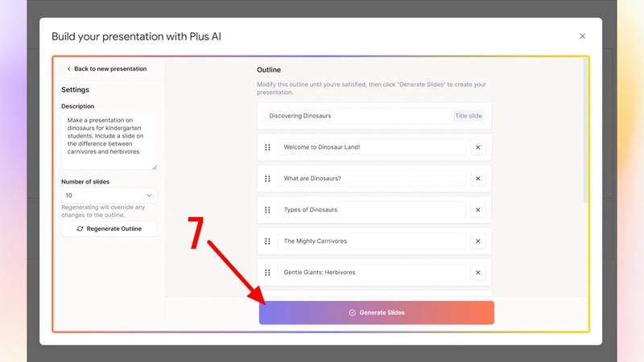Delete the "What are Dinosaurs?" outline item

[477, 179]
